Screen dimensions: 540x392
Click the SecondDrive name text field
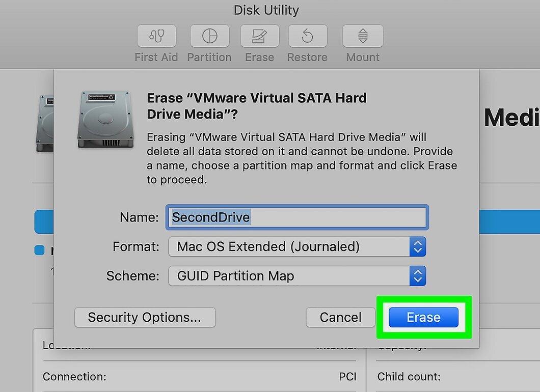coord(297,217)
